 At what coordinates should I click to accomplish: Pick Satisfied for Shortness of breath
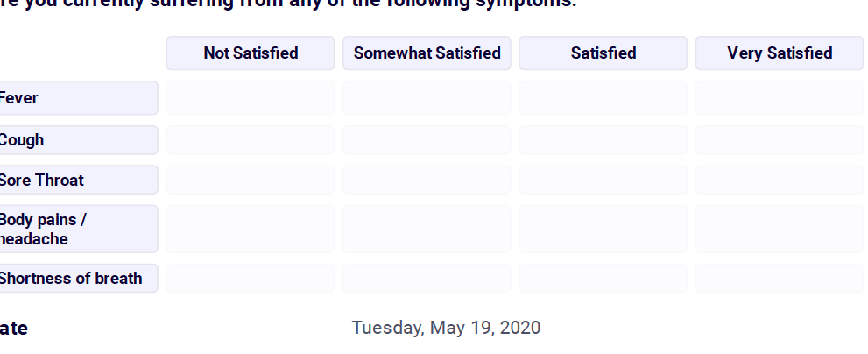(603, 279)
